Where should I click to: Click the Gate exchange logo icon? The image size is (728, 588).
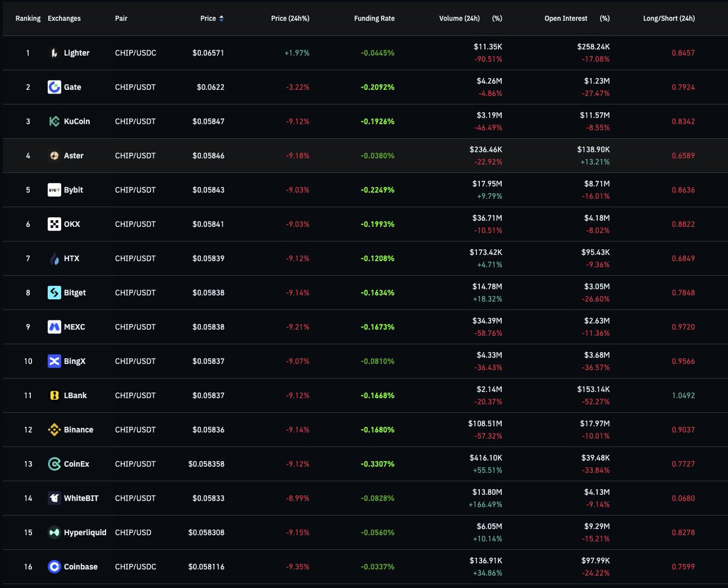click(x=54, y=87)
